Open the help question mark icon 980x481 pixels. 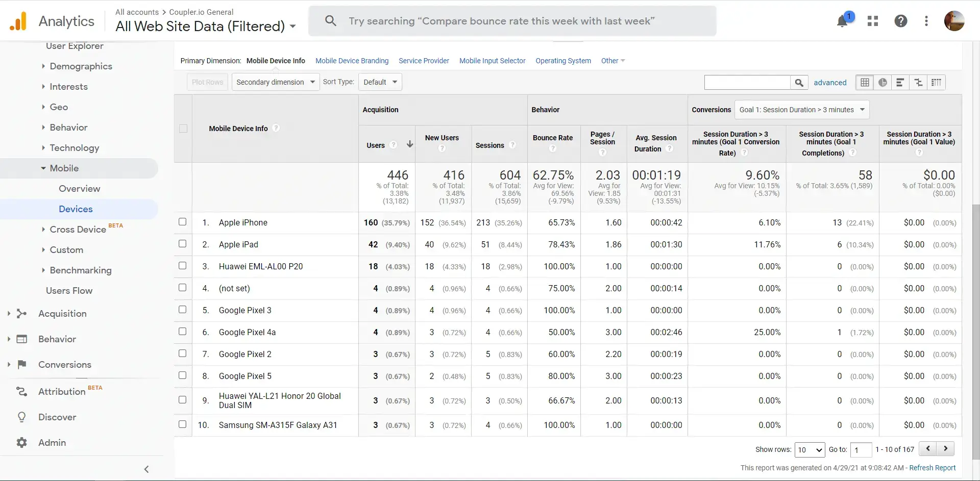(901, 21)
